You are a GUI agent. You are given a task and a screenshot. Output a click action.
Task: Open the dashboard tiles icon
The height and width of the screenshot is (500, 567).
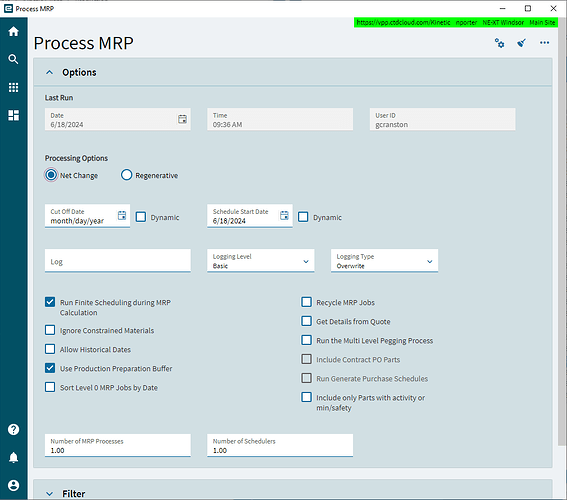tap(13, 115)
